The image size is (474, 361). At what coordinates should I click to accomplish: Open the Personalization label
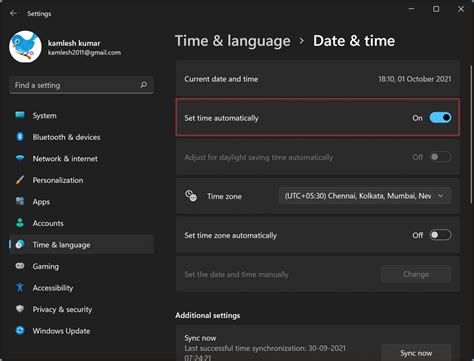point(58,180)
